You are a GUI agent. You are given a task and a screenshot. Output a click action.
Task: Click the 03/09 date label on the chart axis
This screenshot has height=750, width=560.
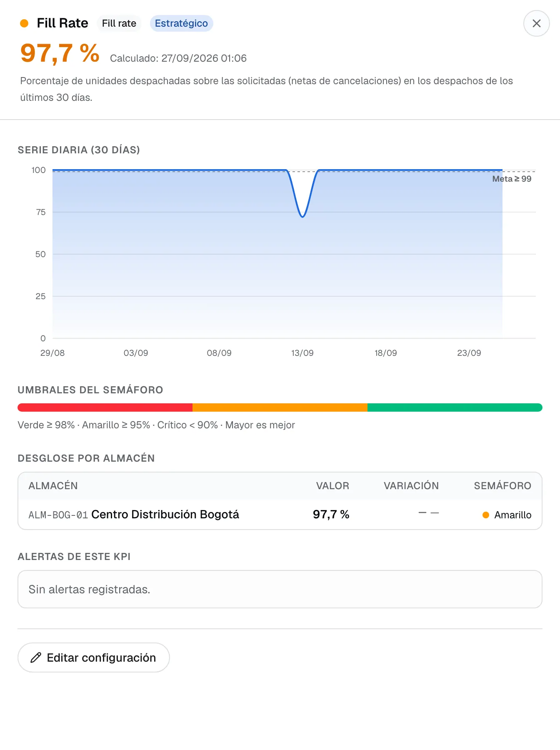coord(136,353)
